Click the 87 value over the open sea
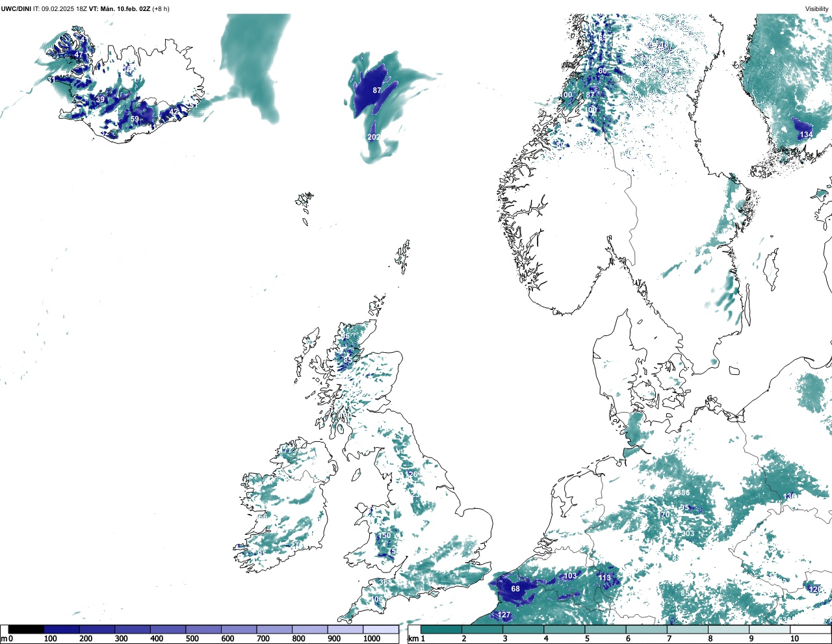This screenshot has width=832, height=644. [x=377, y=90]
